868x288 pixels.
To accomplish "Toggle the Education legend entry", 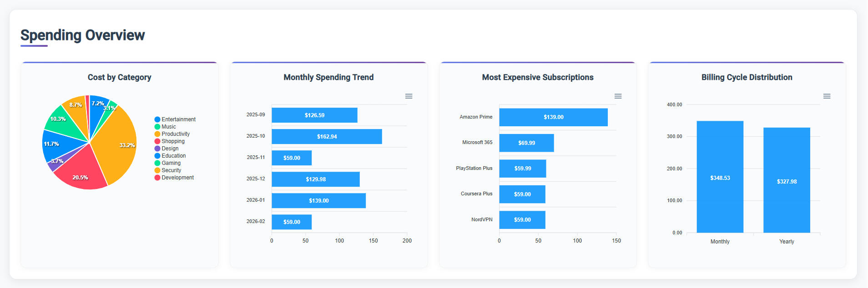I will (173, 156).
